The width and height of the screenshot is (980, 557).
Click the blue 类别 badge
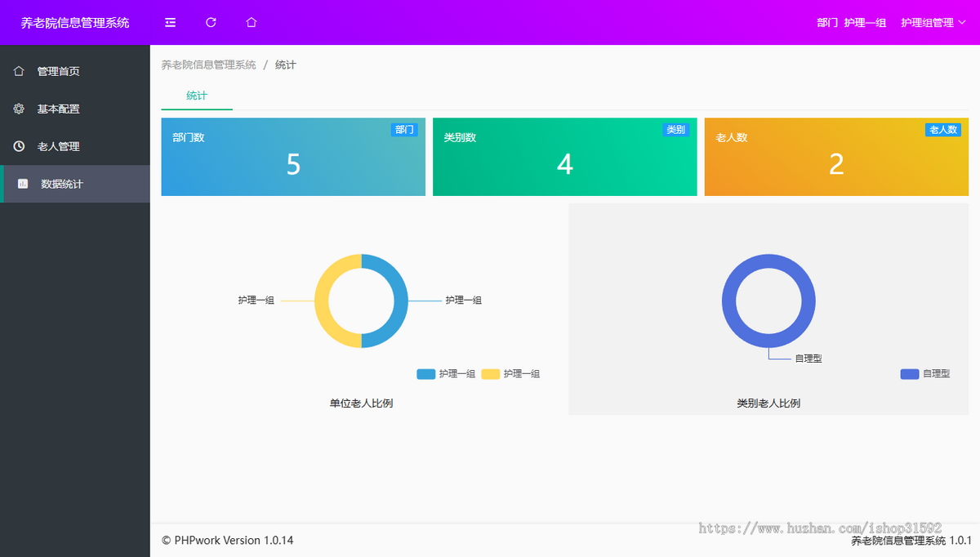point(675,129)
